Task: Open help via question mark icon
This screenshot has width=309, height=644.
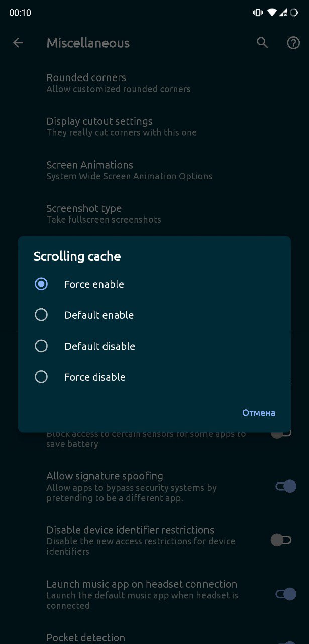Action: [293, 43]
